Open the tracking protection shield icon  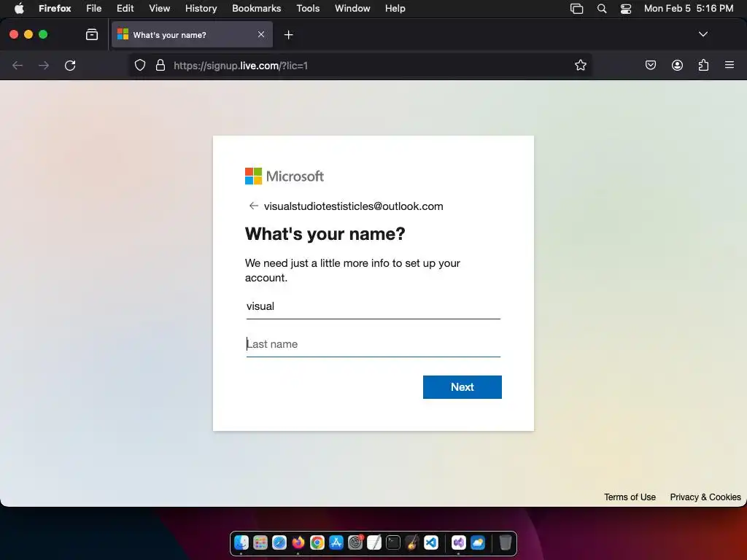(x=139, y=65)
